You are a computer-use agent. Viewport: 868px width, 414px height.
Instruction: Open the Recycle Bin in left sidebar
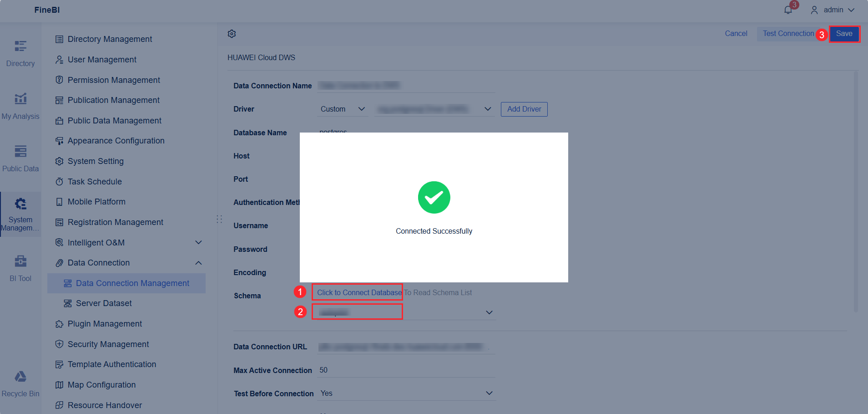point(20,384)
